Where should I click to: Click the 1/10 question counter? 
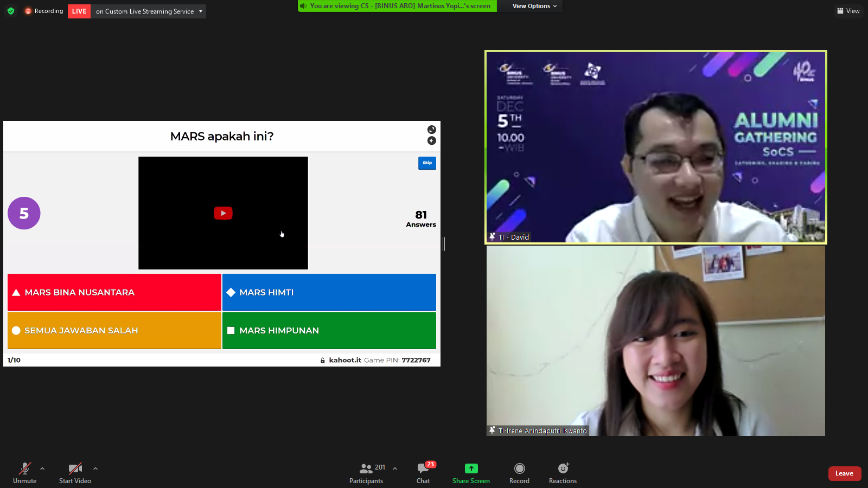pos(14,360)
